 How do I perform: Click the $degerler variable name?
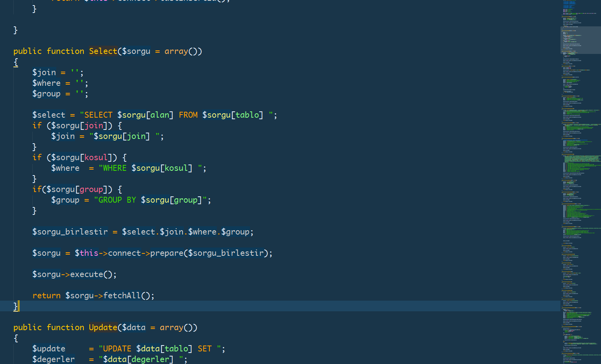53,359
